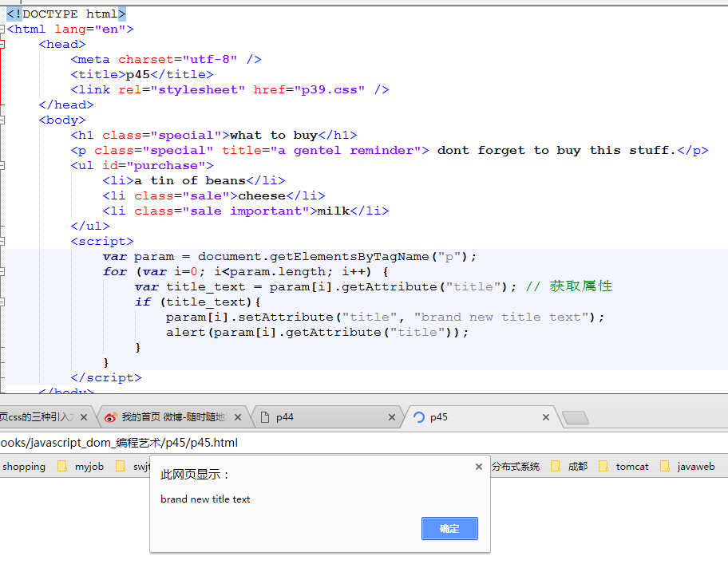
Task: Close the p44 browser tab
Action: [x=392, y=417]
